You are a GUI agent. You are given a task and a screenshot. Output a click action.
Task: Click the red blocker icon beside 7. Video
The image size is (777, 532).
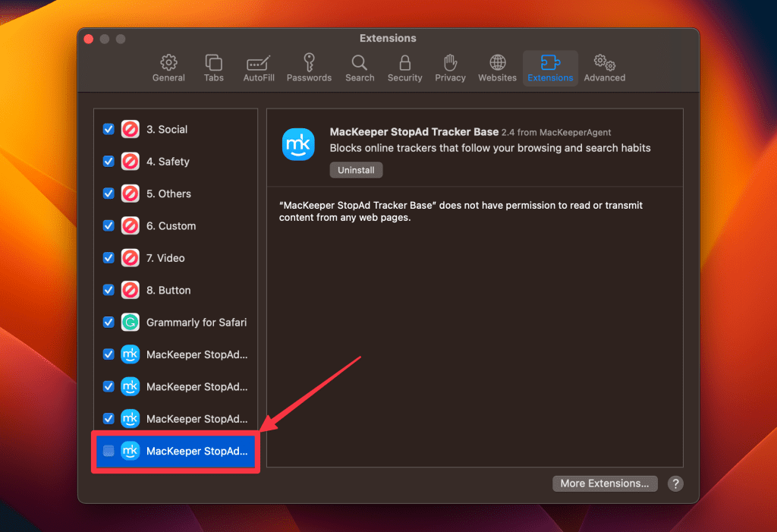[131, 258]
